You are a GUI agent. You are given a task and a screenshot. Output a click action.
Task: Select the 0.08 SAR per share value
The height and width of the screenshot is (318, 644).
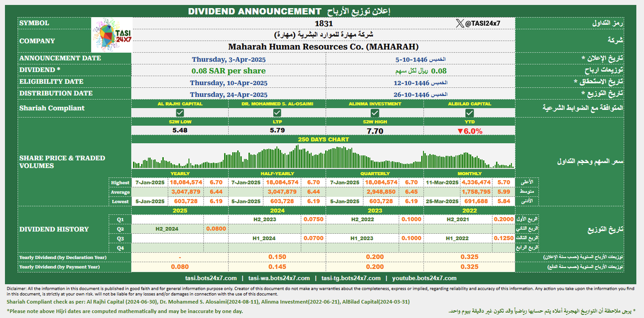[228, 70]
